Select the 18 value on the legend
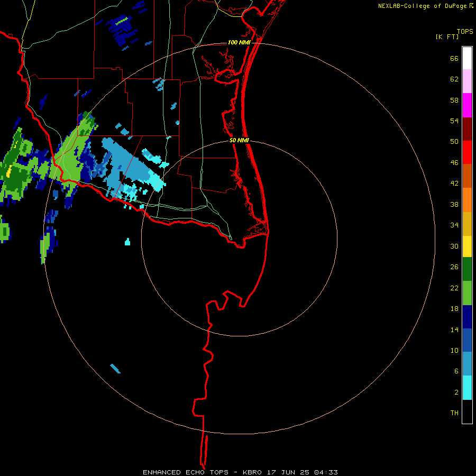This screenshot has width=476, height=476. 454,309
